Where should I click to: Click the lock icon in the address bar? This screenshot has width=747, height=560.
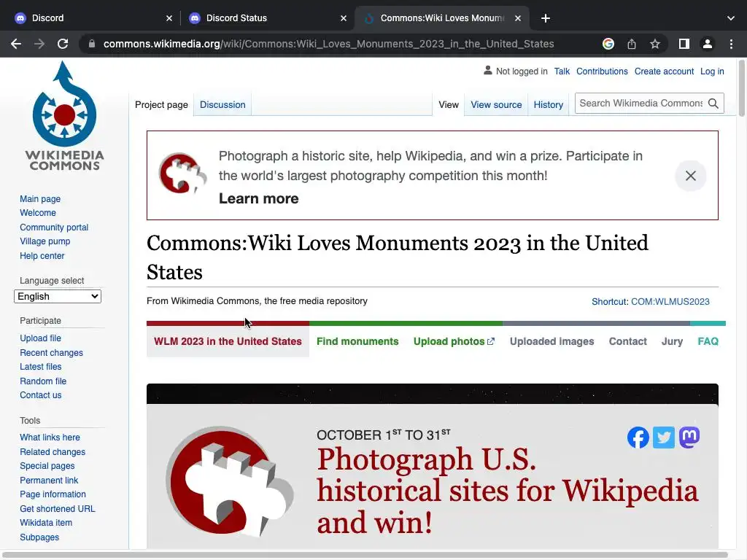[x=92, y=44]
